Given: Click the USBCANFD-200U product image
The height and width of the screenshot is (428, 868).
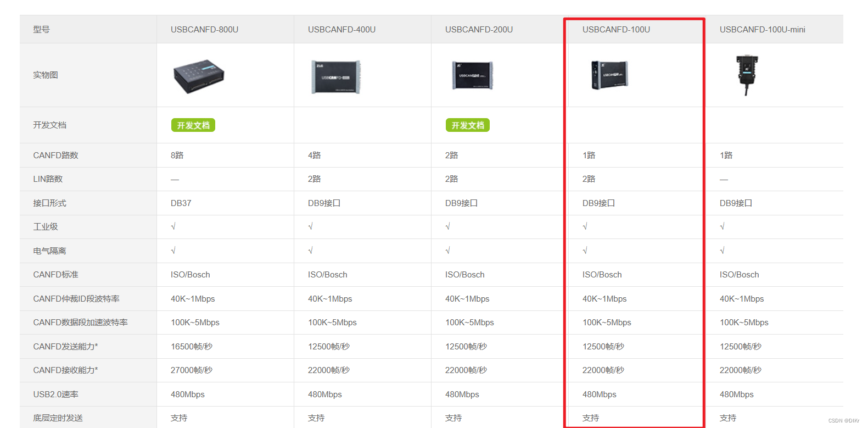Looking at the screenshot, I should point(472,76).
